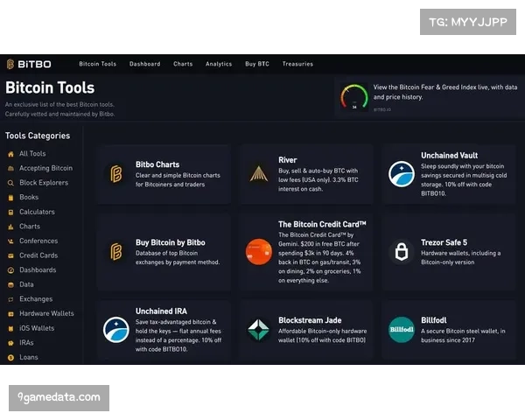This screenshot has height=420, width=525.
Task: Select All Tools in sidebar categories
Action: click(x=32, y=154)
